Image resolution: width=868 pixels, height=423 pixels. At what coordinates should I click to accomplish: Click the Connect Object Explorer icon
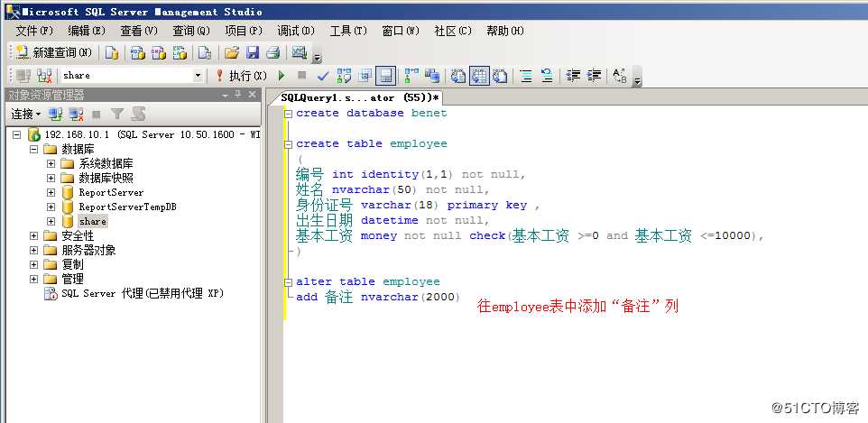tap(55, 114)
